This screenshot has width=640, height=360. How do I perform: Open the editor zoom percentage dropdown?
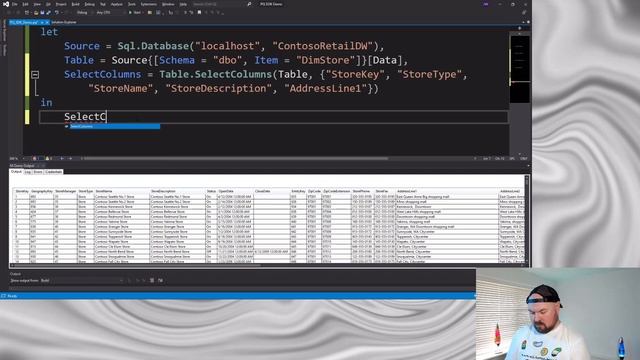[x=16, y=158]
